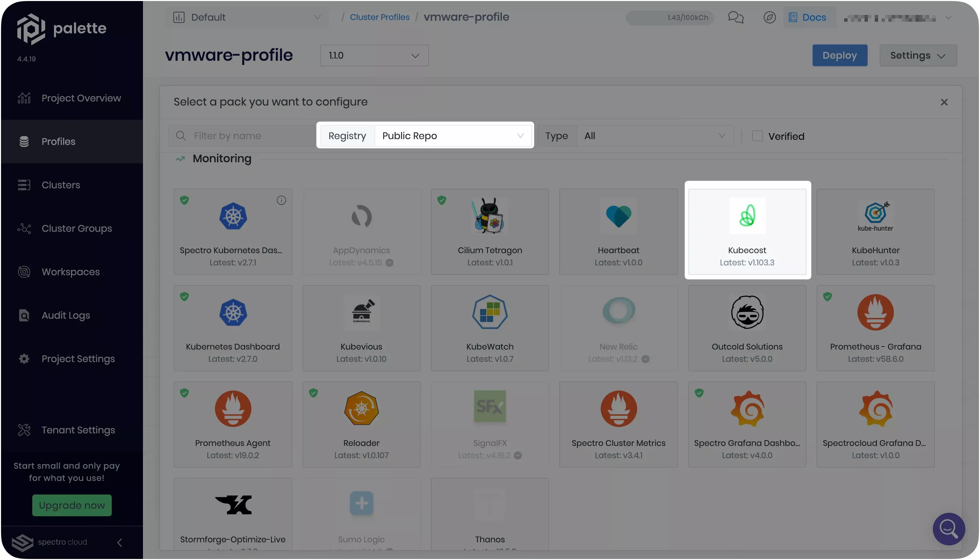Enable the Verified filter checkbox

[757, 136]
